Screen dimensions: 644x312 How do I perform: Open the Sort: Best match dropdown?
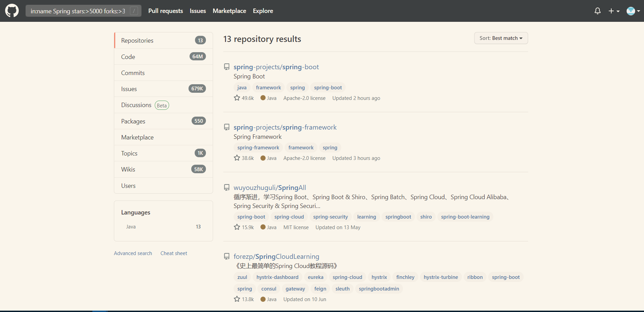point(501,38)
